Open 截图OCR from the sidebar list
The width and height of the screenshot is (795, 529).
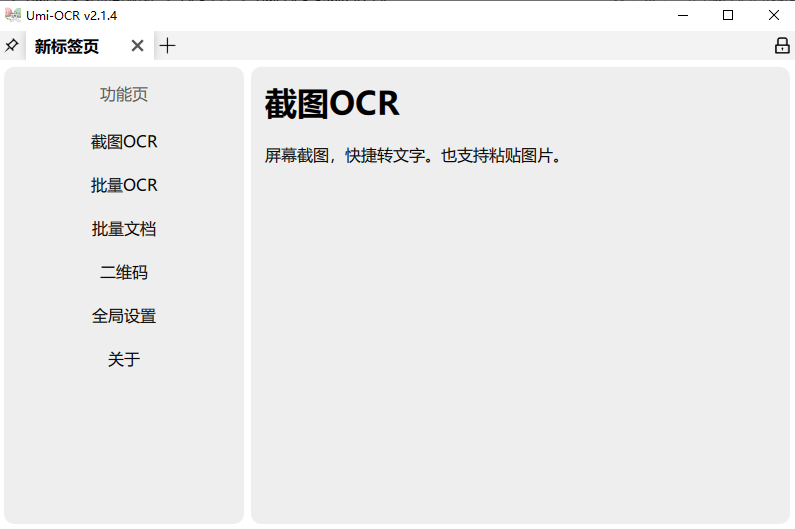pos(124,142)
